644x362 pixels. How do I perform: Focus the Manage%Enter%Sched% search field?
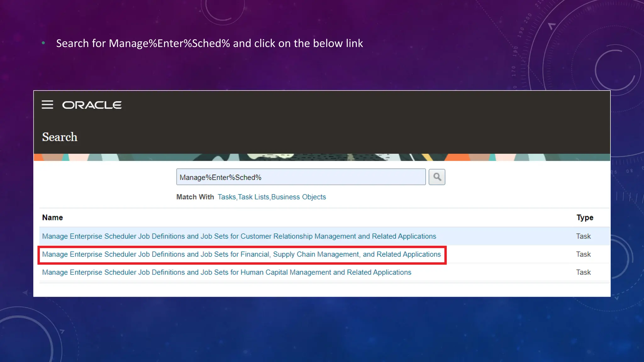pyautogui.click(x=301, y=177)
